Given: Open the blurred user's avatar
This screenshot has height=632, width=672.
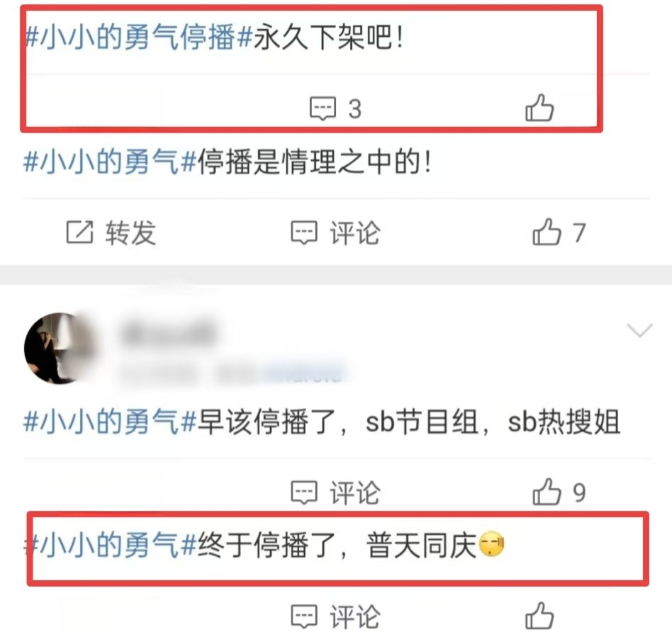Looking at the screenshot, I should (60, 348).
